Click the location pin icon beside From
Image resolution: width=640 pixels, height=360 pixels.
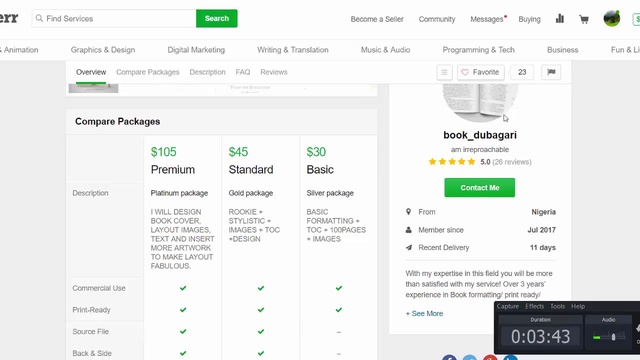[x=409, y=212]
